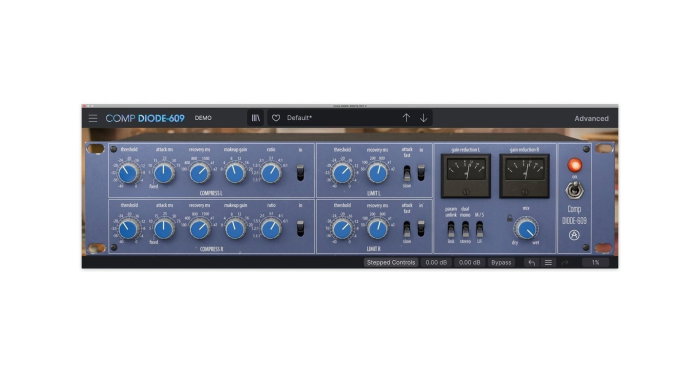The width and height of the screenshot is (700, 372).
Task: Flip Limit L attack fast/slow switch
Action: click(407, 173)
